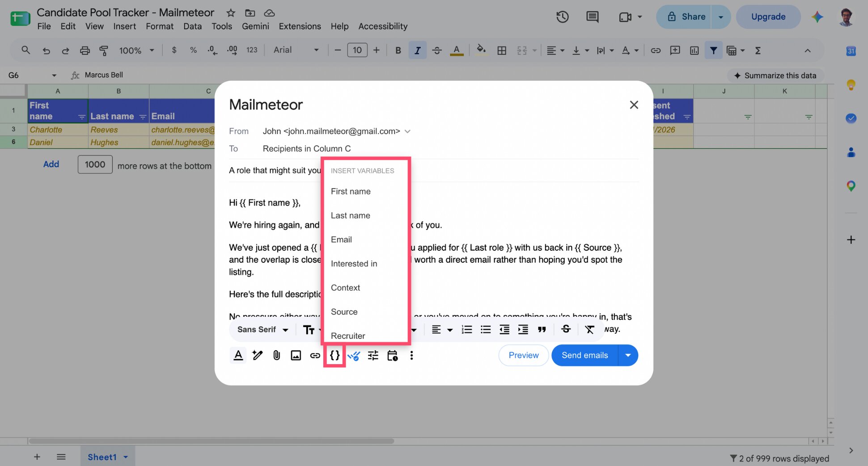868x466 pixels.
Task: Click the attach file paperclip icon
Action: 277,355
